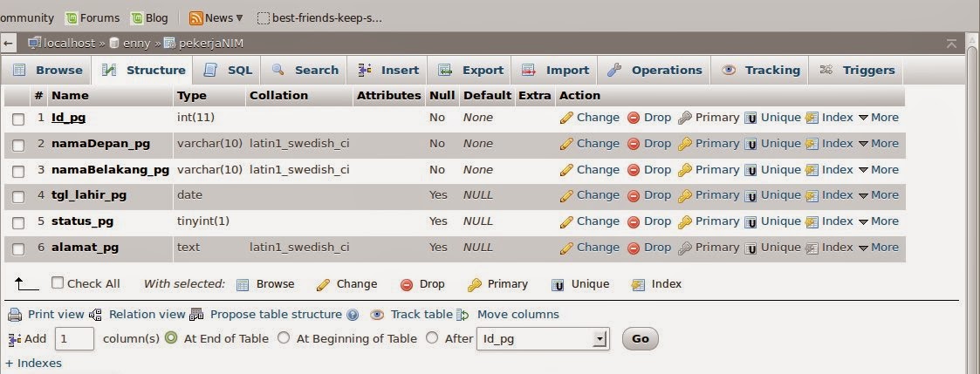Viewport: 980px width, 374px height.
Task: Click the Change pencil icon for Id_pg
Action: (566, 118)
